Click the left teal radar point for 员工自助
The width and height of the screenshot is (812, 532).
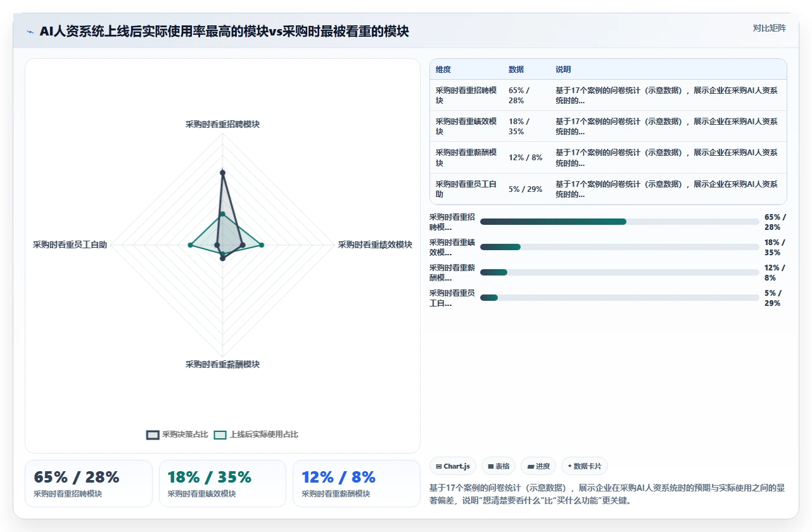click(x=190, y=244)
